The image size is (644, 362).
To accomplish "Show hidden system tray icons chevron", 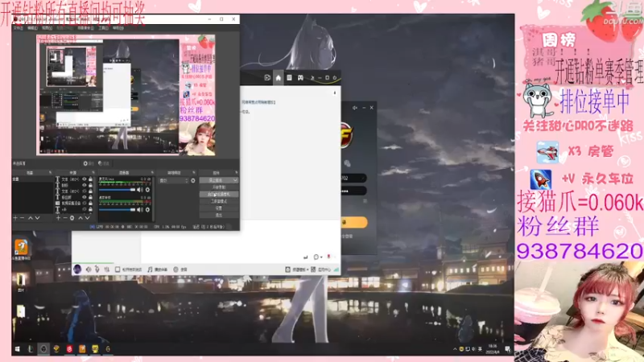I will click(x=455, y=349).
